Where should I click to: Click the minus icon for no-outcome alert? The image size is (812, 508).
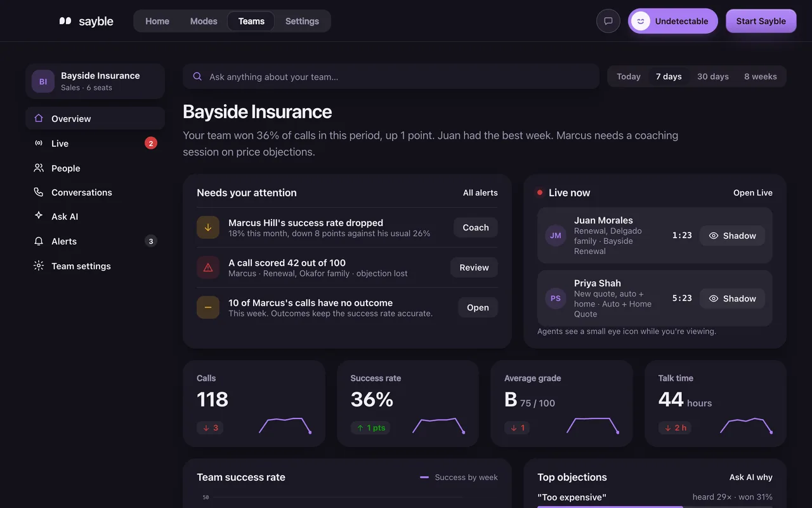coord(208,307)
